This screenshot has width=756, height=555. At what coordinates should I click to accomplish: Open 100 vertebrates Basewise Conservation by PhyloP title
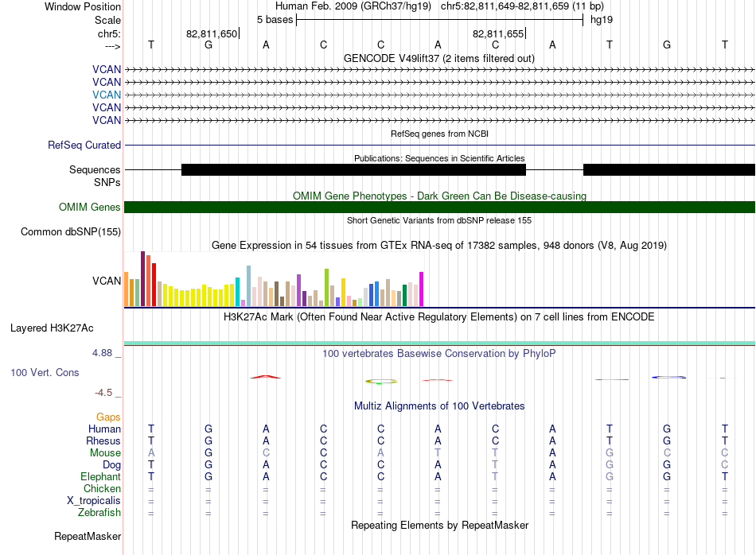[x=439, y=354]
